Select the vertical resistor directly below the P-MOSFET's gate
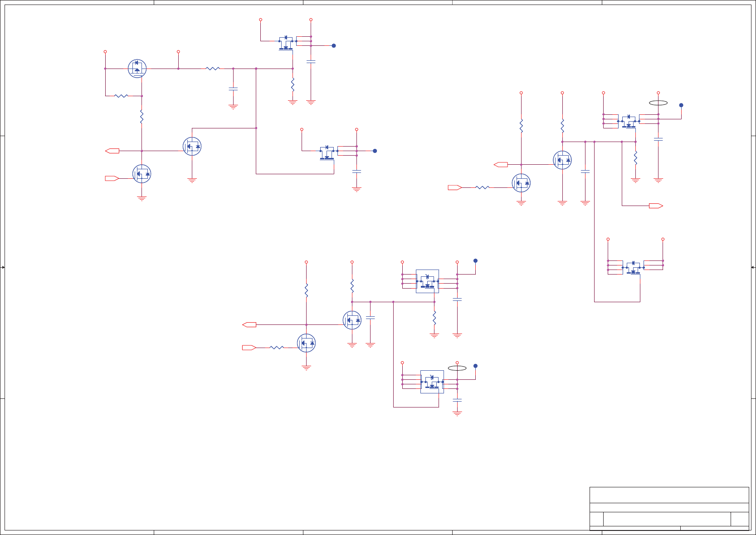Image resolution: width=756 pixels, height=535 pixels. coord(141,117)
